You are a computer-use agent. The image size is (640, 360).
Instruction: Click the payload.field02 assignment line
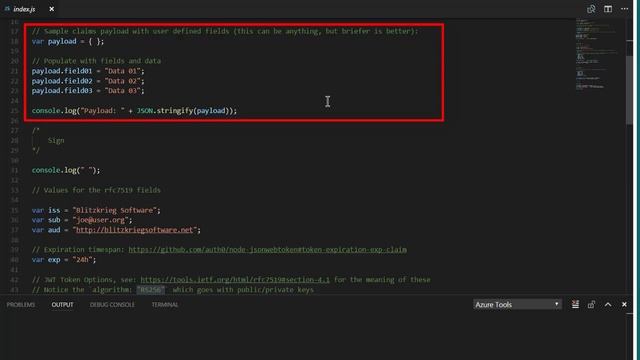click(x=88, y=81)
